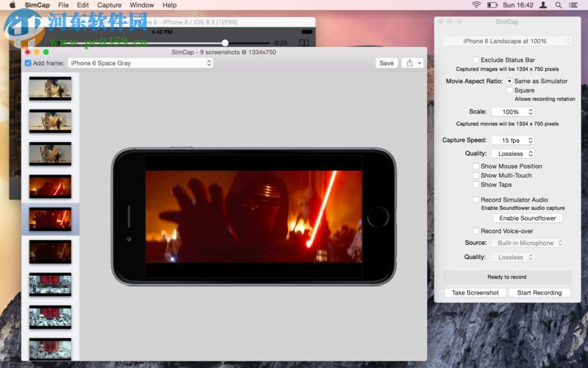This screenshot has width=588, height=368.
Task: Enable Show Taps checkbox
Action: (x=476, y=185)
